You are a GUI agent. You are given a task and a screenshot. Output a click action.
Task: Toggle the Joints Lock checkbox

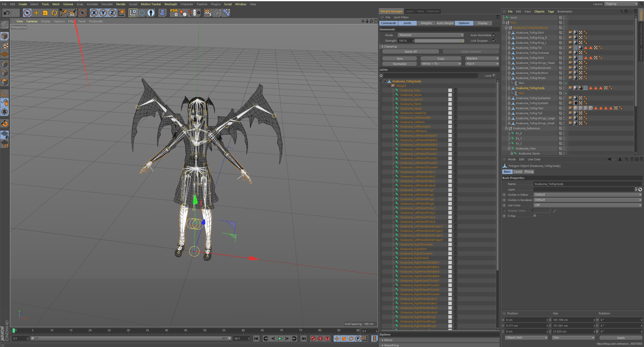494,75
